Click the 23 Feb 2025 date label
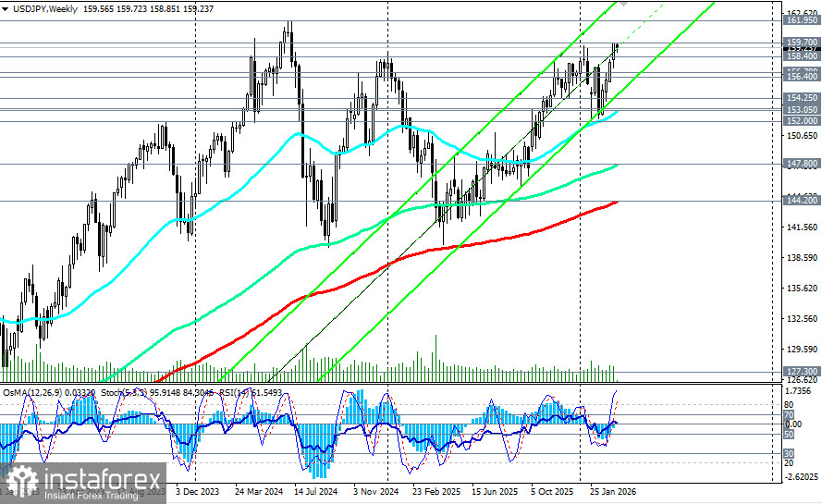The image size is (822, 504). pos(436,492)
